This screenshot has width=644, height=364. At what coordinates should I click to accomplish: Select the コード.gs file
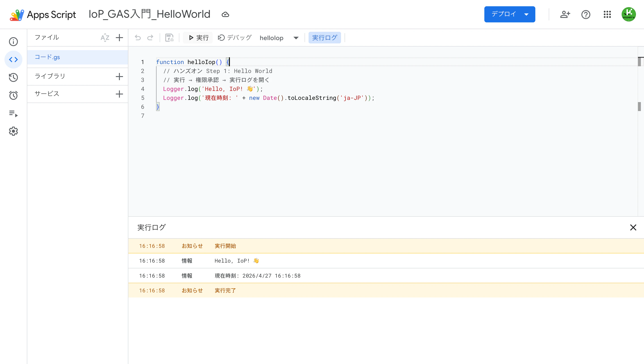(x=78, y=57)
